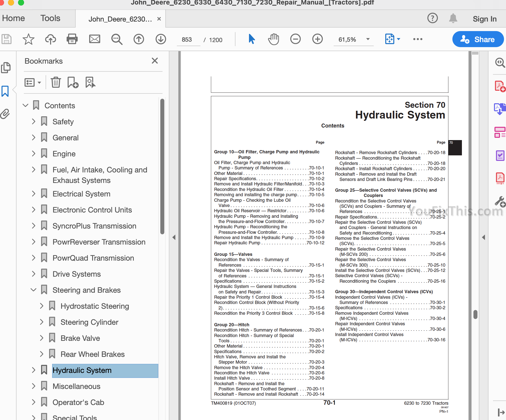The image size is (506, 420).
Task: Delete selected bookmark with trash icon
Action: pyautogui.click(x=56, y=82)
